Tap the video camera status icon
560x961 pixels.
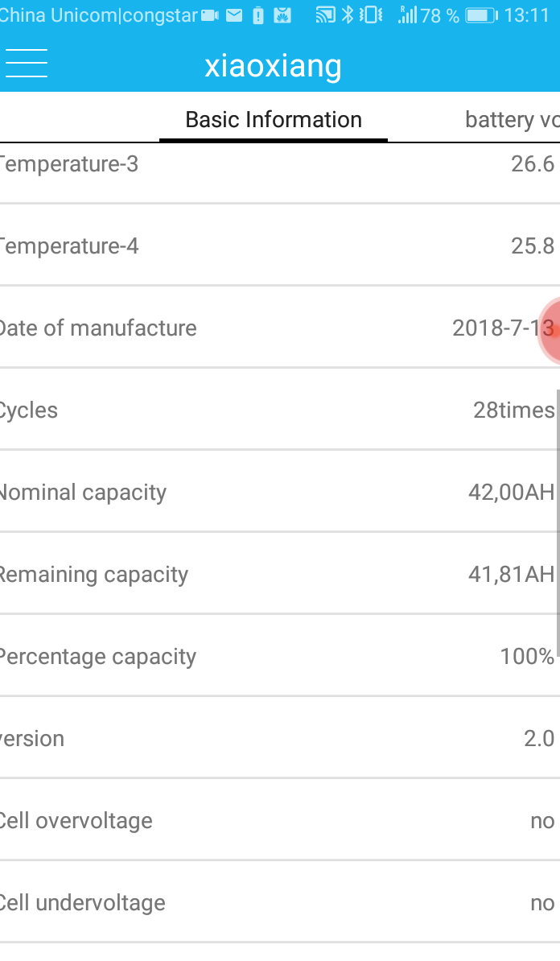tap(210, 15)
